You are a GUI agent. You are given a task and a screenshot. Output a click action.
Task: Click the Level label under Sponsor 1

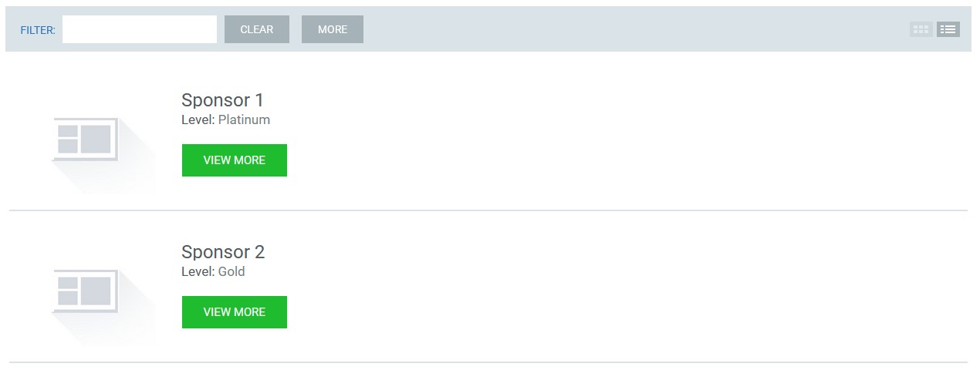point(198,120)
